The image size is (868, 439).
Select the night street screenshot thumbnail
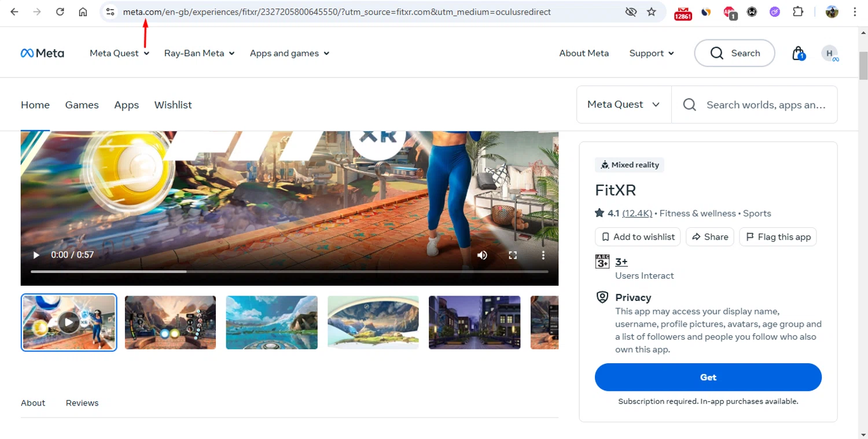(475, 323)
